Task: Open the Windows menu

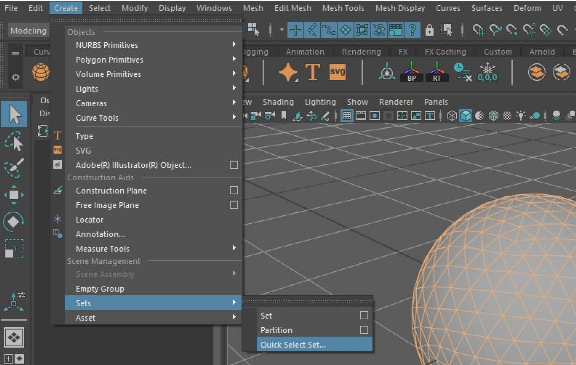Action: tap(214, 8)
